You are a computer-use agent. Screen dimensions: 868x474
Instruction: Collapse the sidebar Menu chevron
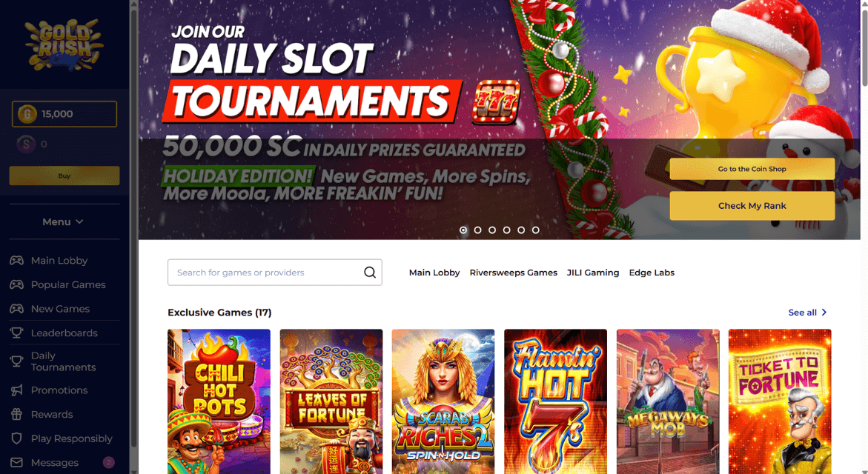80,221
